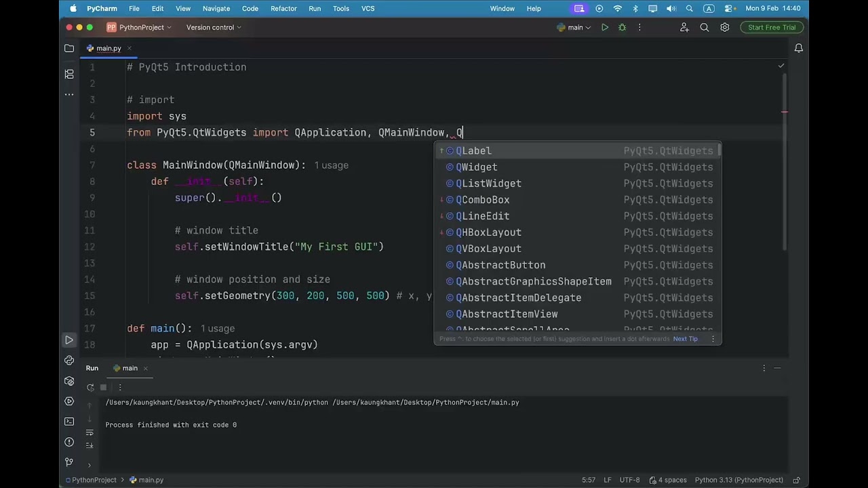Toggle read-only lock icon in status bar

click(796, 480)
